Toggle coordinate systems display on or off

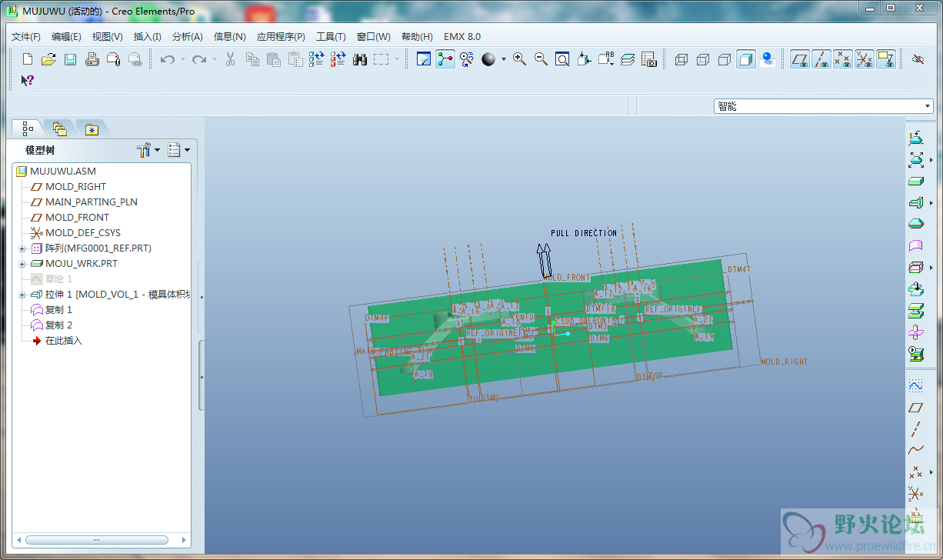[865, 59]
